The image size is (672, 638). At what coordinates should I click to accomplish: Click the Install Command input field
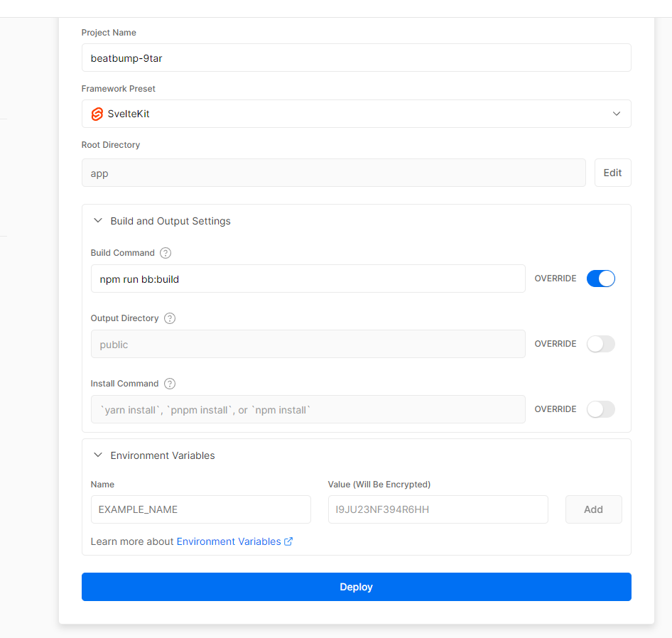308,409
